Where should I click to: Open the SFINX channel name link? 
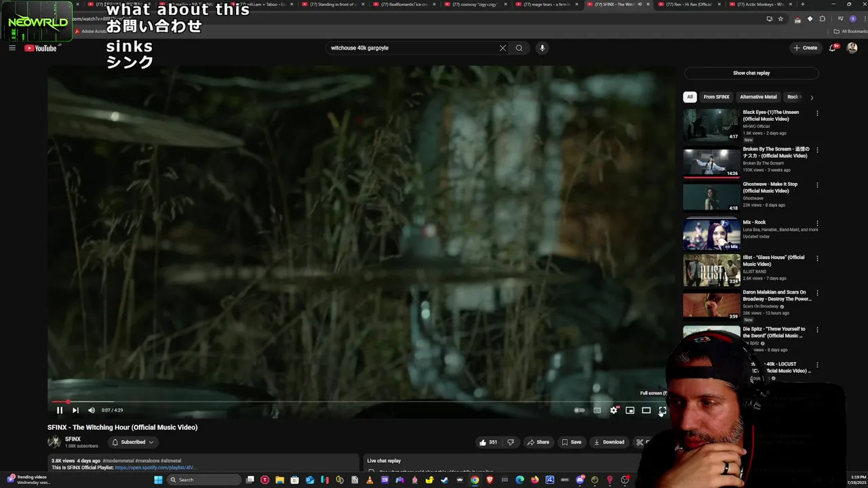click(x=73, y=439)
